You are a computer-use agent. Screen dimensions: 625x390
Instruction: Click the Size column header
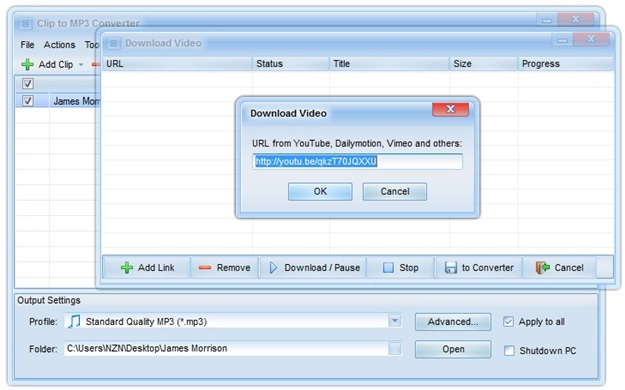(483, 64)
